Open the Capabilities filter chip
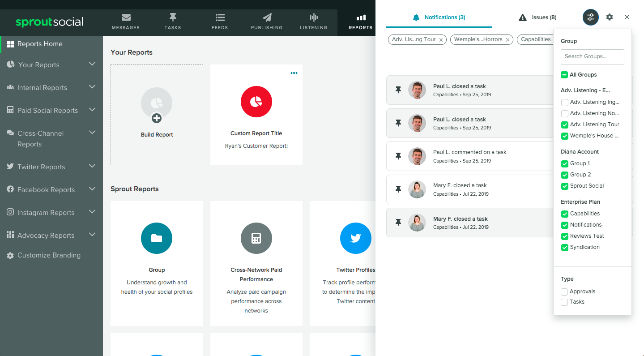Image resolution: width=644 pixels, height=356 pixels. click(x=536, y=39)
